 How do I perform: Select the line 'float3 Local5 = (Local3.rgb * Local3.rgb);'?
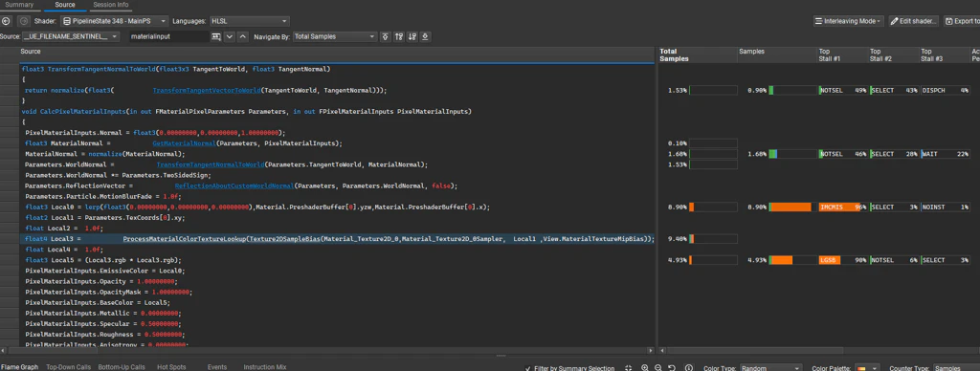click(x=103, y=260)
